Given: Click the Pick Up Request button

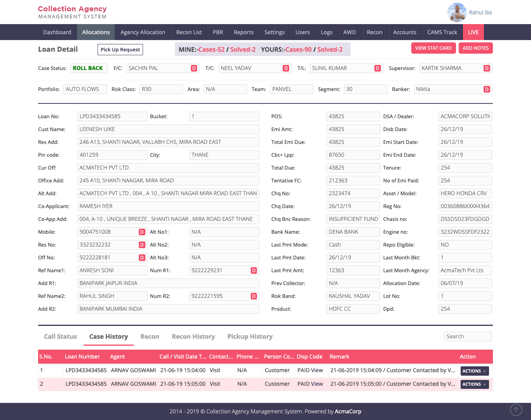Looking at the screenshot, I should (x=120, y=49).
